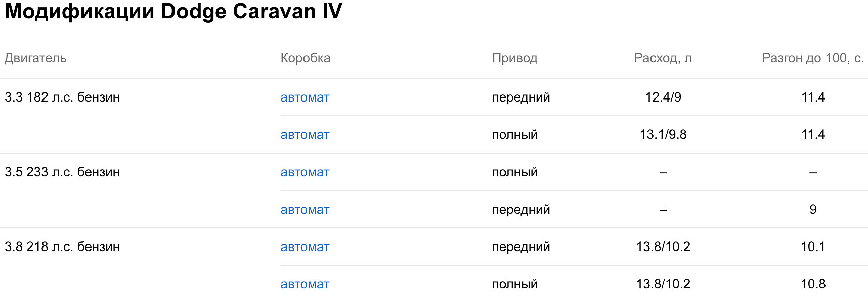
Task: Open the автомат link for 3.3 передний row
Action: point(305,97)
